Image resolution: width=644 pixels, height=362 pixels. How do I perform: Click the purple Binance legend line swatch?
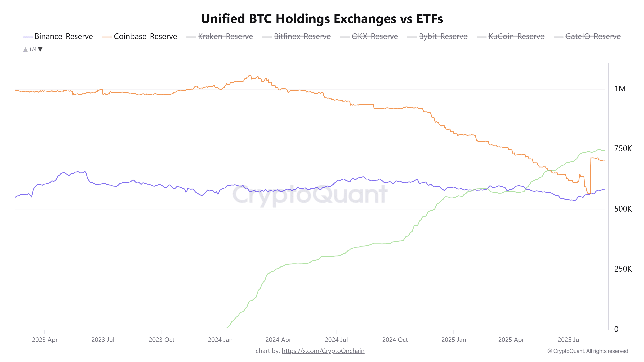coord(28,37)
